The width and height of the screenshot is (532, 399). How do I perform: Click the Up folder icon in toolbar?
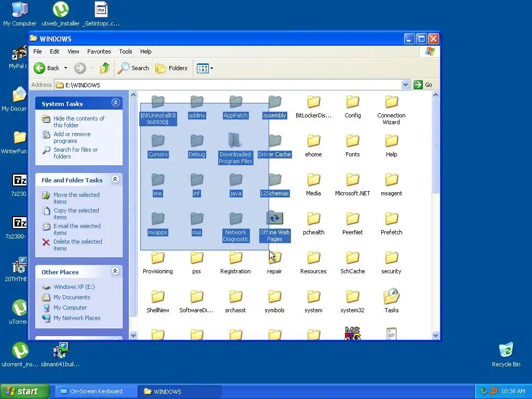pyautogui.click(x=105, y=68)
